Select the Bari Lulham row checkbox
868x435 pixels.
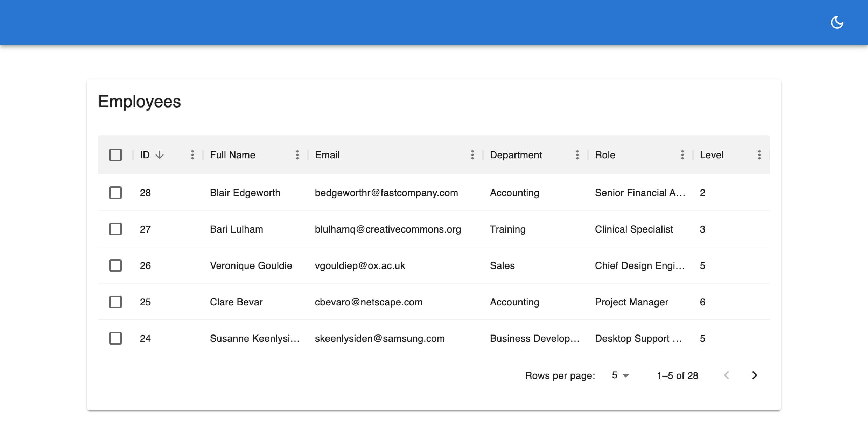[115, 229]
